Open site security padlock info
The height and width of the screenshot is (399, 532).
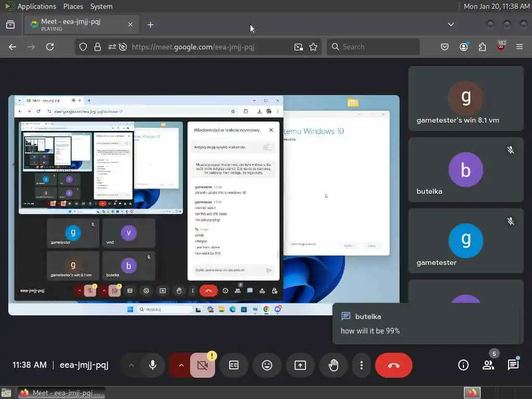click(x=98, y=47)
